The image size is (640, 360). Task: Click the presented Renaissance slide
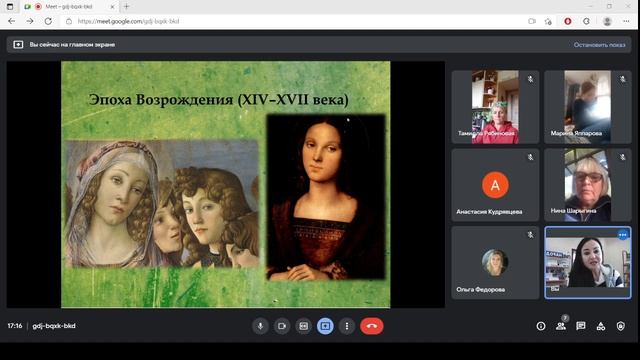[x=226, y=184]
